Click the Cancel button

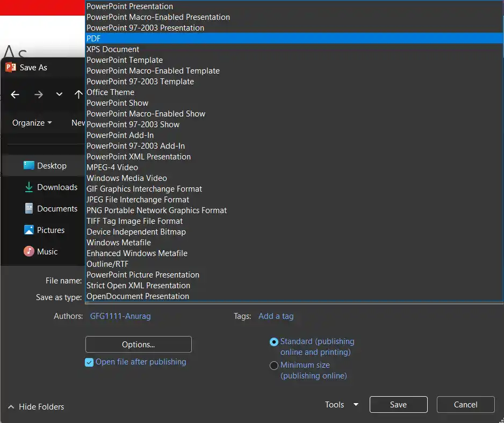(465, 405)
